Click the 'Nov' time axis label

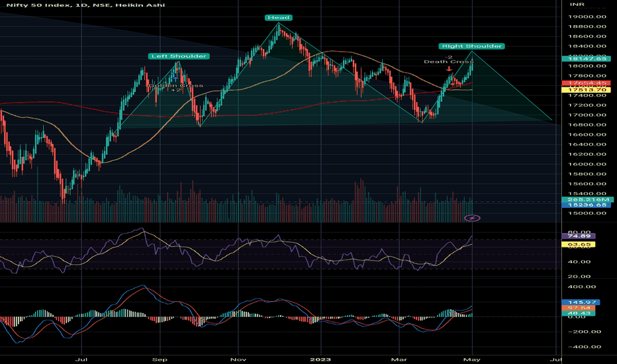pyautogui.click(x=238, y=359)
